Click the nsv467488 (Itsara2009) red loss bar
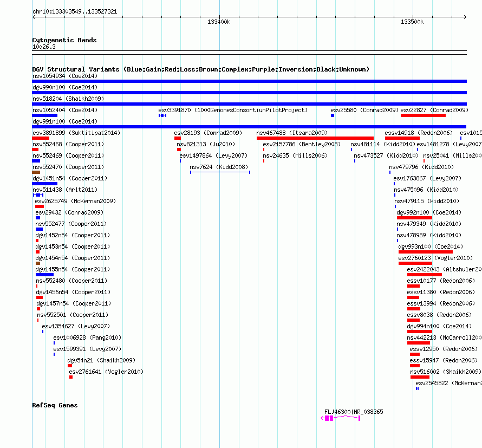The height and width of the screenshot is (448, 482). (315, 138)
